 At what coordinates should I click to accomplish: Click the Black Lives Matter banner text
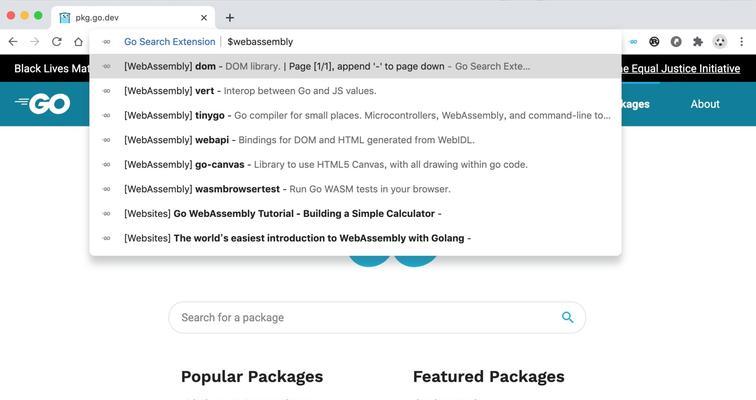(x=51, y=68)
